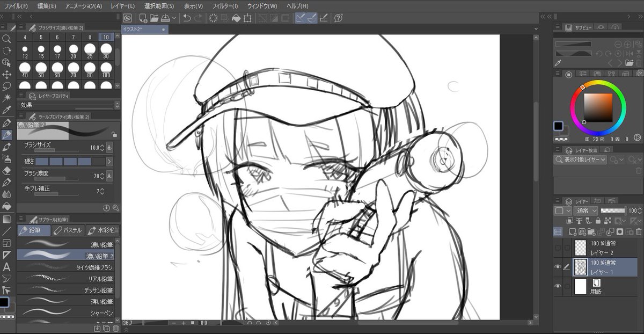The image size is (644, 334).
Task: Open the ファイル(F) menu
Action: point(16,6)
